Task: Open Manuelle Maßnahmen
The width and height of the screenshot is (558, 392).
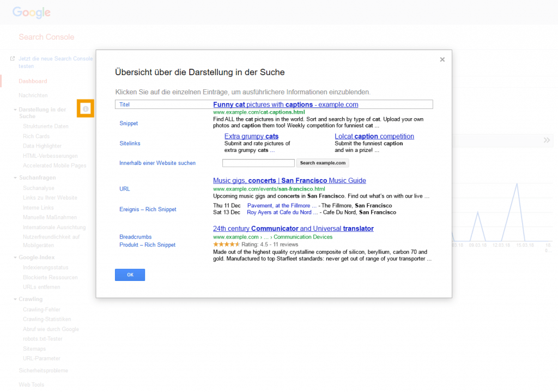Action: point(50,217)
